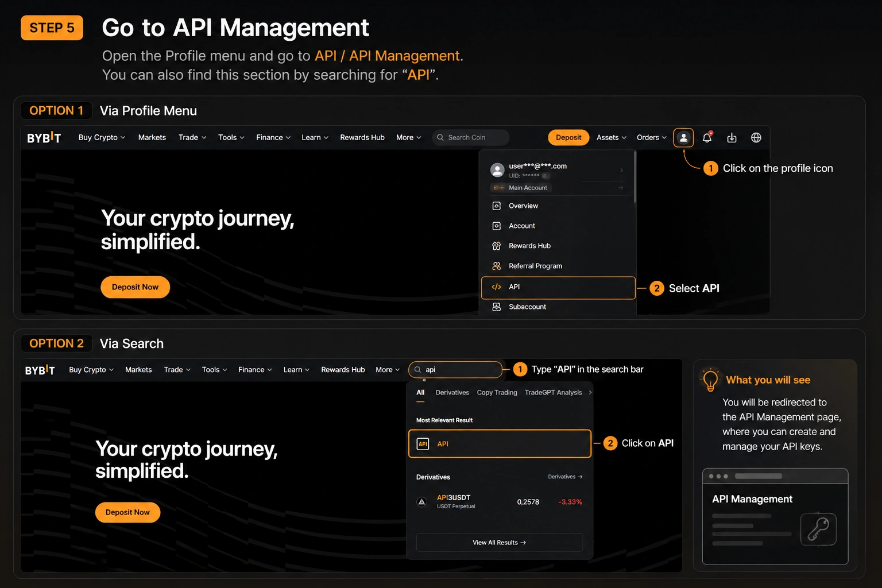882x588 pixels.
Task: Click Deposit Now in Option 1 hero
Action: coord(135,287)
